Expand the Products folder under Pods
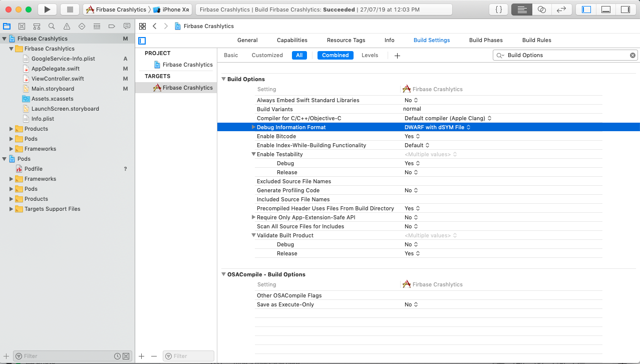This screenshot has height=364, width=640. [x=12, y=199]
